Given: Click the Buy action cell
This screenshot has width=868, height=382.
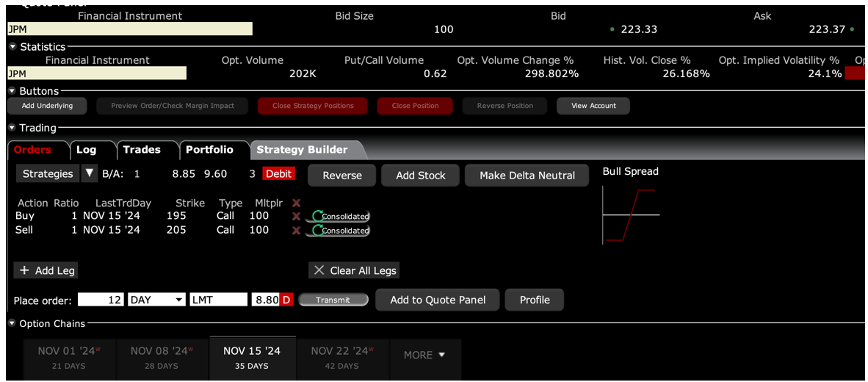Looking at the screenshot, I should click(x=24, y=216).
